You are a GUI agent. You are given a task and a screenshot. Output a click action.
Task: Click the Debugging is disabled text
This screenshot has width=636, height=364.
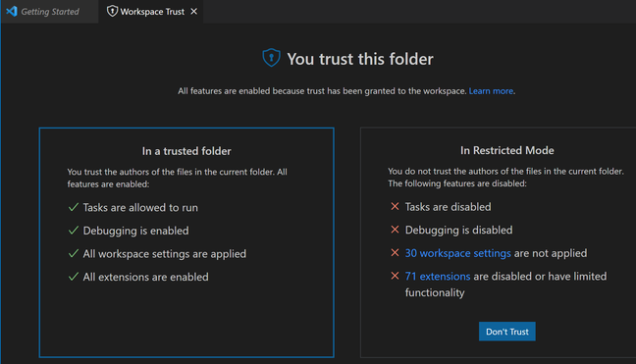click(x=458, y=230)
